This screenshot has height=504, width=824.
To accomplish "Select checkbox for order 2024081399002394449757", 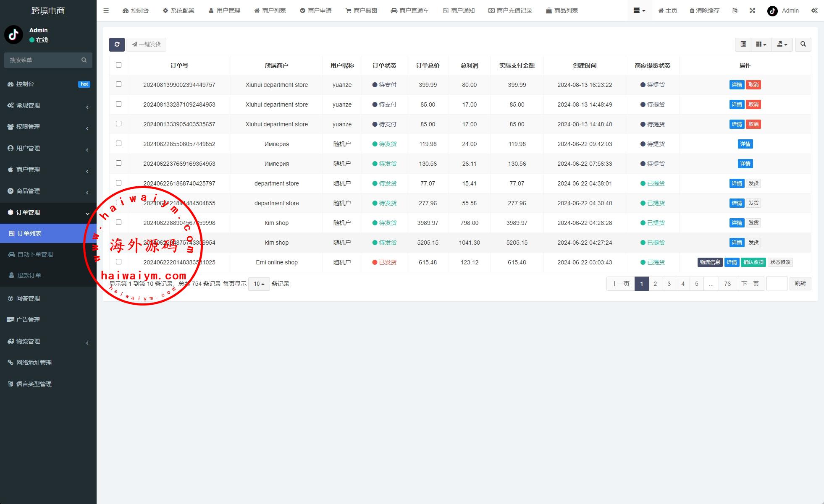I will click(118, 84).
